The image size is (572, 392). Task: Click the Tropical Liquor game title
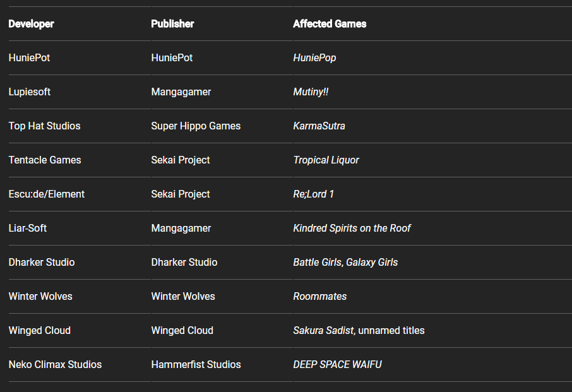point(326,160)
